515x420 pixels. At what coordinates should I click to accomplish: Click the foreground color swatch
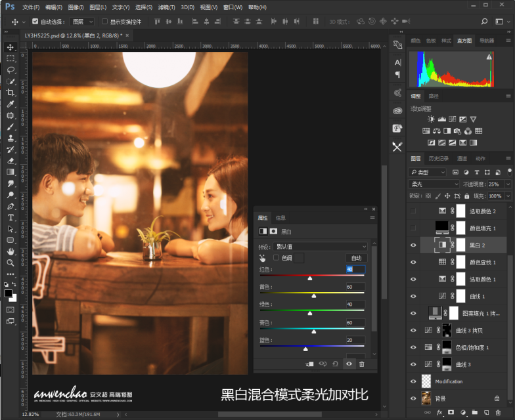click(x=8, y=293)
